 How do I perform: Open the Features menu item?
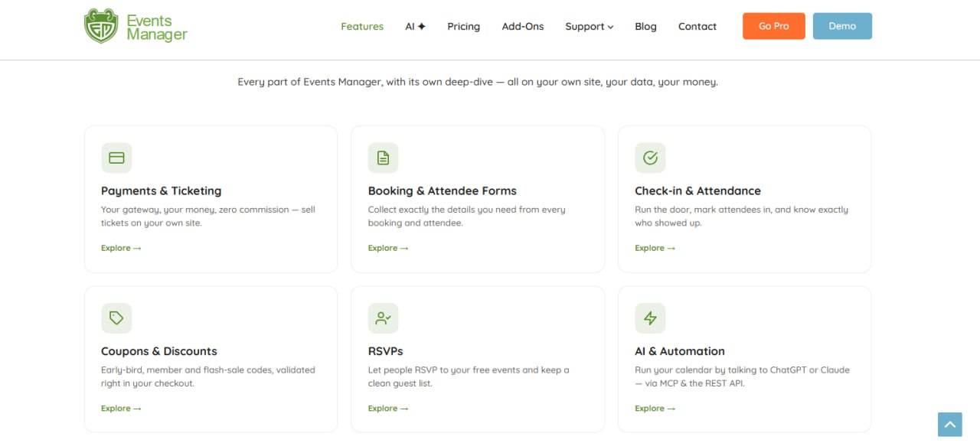coord(362,26)
